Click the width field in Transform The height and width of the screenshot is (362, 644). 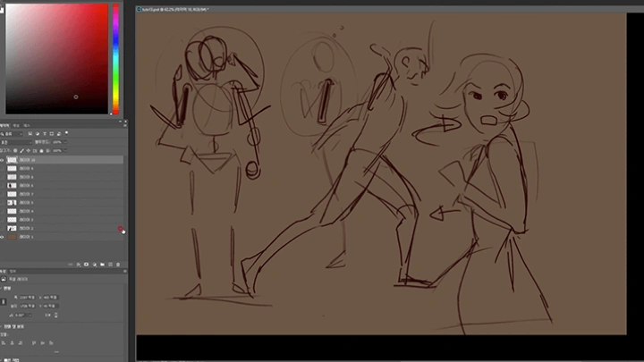pyautogui.click(x=28, y=297)
